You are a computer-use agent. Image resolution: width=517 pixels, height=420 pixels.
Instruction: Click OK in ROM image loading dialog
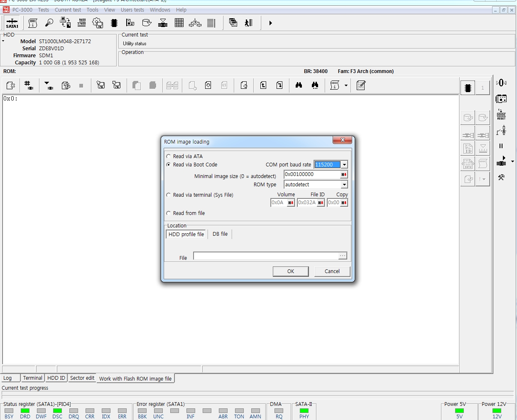291,271
